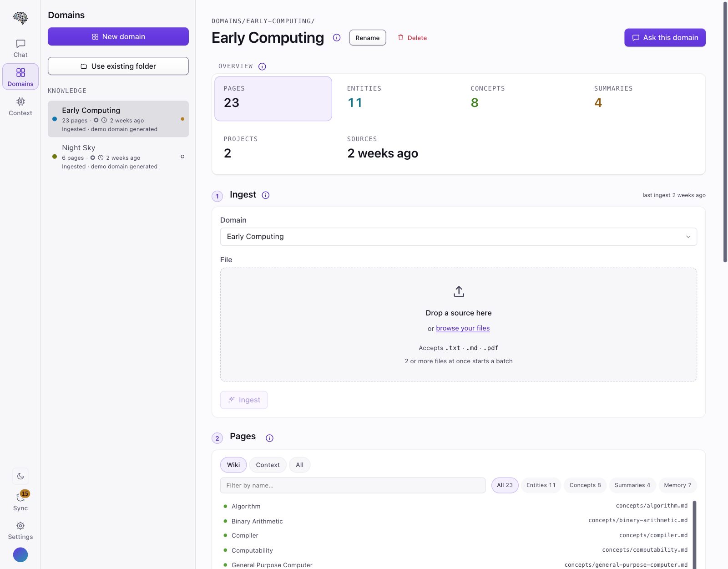Click browse your files link
Viewport: 728px width, 569px height.
pyautogui.click(x=463, y=328)
